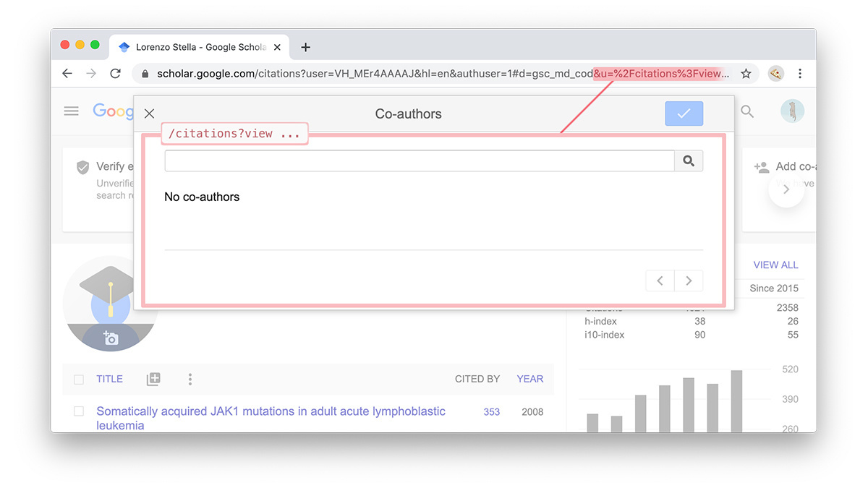
Task: Click the Add co-authors person icon
Action: (761, 167)
